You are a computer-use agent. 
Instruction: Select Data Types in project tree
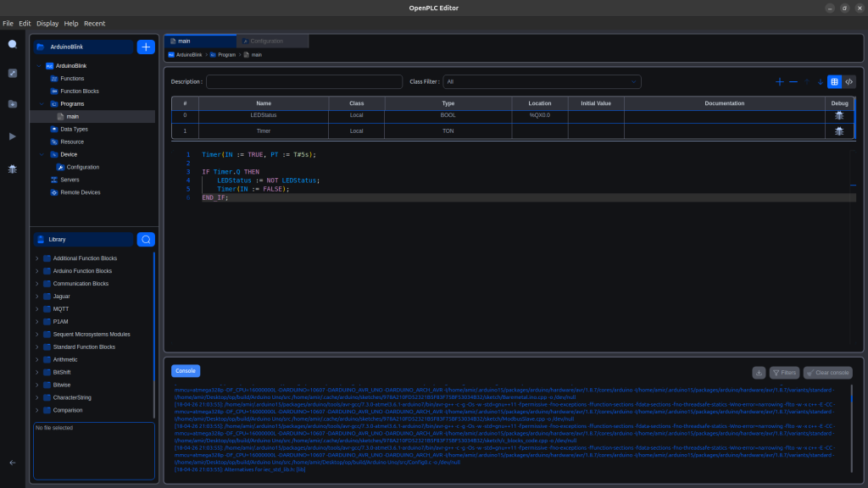74,130
